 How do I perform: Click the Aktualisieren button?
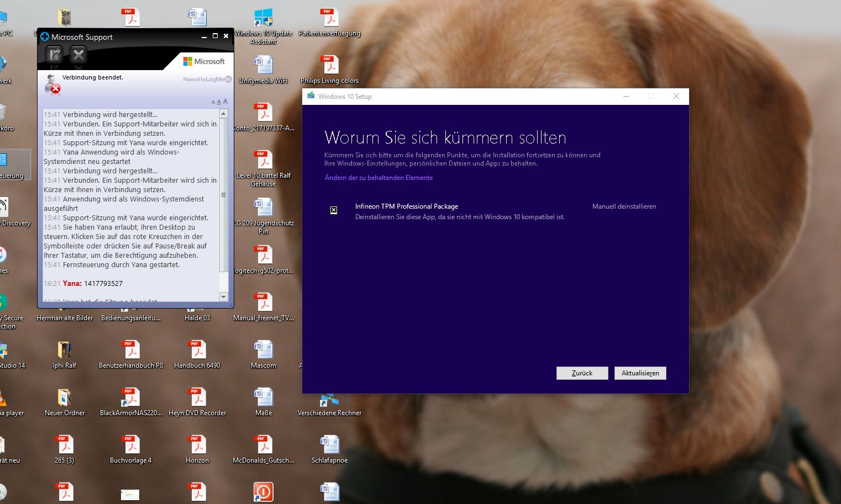640,373
